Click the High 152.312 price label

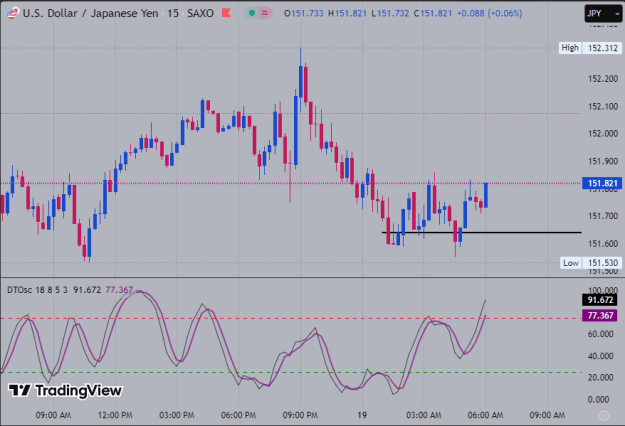(590, 48)
